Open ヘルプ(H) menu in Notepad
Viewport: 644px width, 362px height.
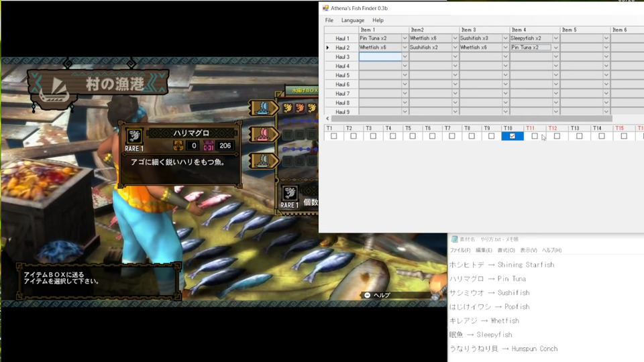coord(551,250)
